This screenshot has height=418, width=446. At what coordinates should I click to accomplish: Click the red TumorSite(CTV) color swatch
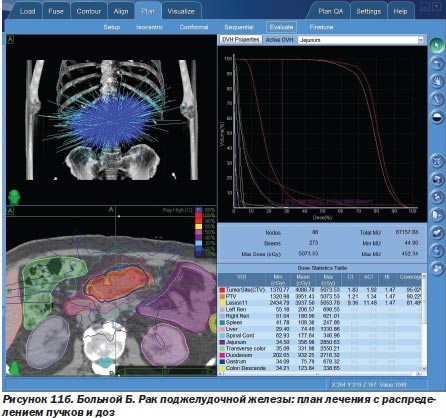point(222,290)
